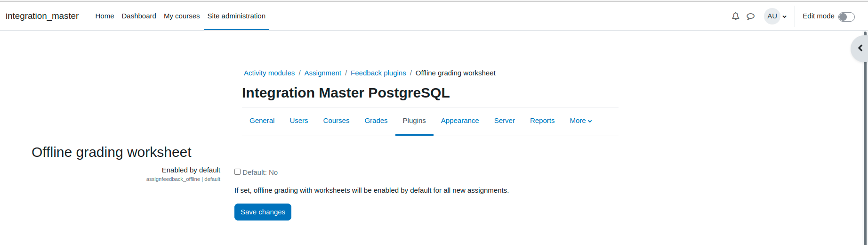Click the page vertical scrollbar
Image resolution: width=868 pixels, height=245 pixels.
point(865,138)
